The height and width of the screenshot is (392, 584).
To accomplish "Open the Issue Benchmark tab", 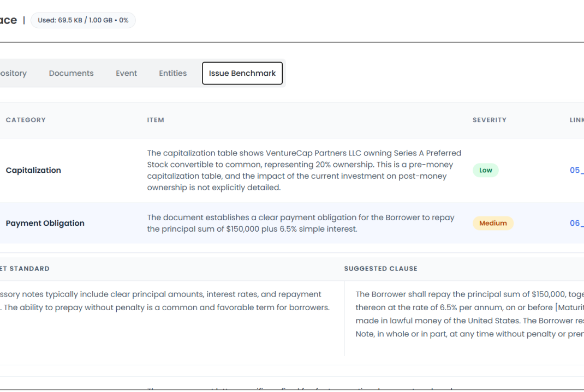I will click(x=242, y=73).
